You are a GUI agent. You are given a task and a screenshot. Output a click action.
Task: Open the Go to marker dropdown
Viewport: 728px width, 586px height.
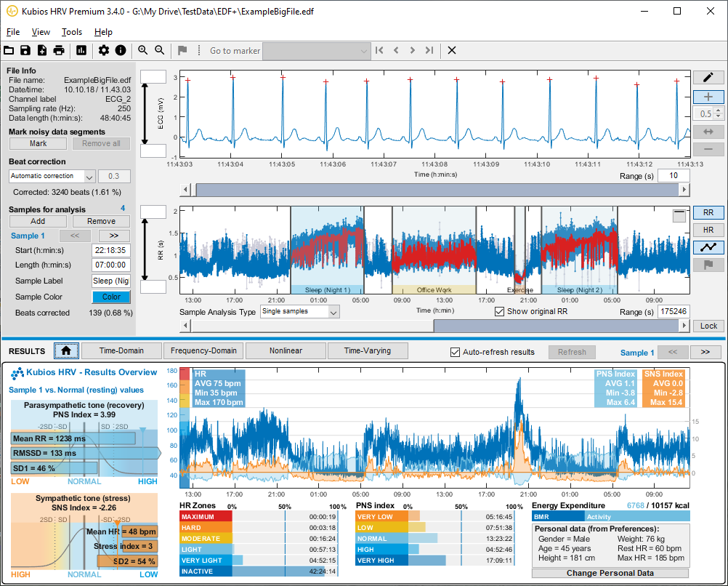[317, 51]
